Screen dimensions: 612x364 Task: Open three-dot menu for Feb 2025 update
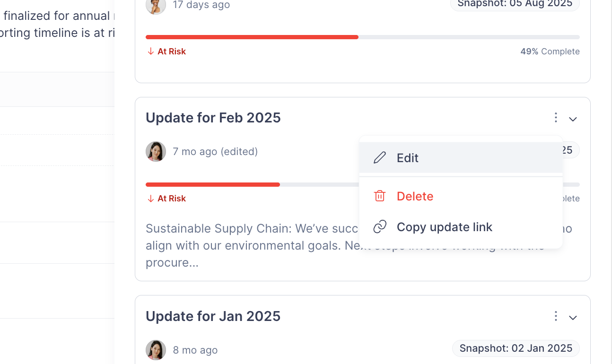[556, 118]
